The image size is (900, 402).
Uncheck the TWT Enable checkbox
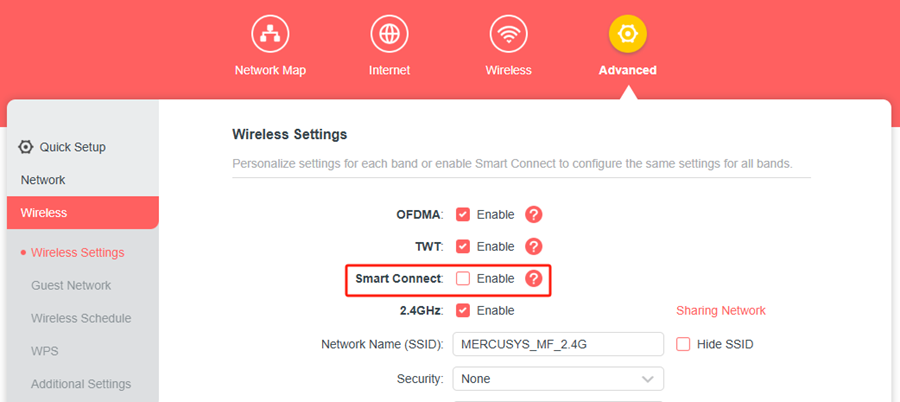[463, 246]
